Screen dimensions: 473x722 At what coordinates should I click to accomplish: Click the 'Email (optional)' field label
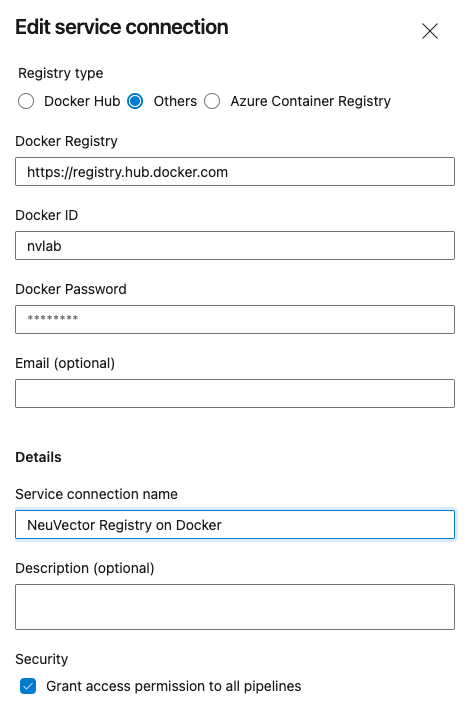[65, 363]
